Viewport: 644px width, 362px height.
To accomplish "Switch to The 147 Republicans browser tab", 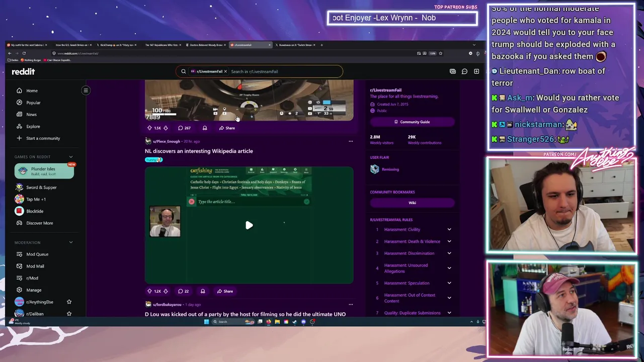I will click(161, 45).
